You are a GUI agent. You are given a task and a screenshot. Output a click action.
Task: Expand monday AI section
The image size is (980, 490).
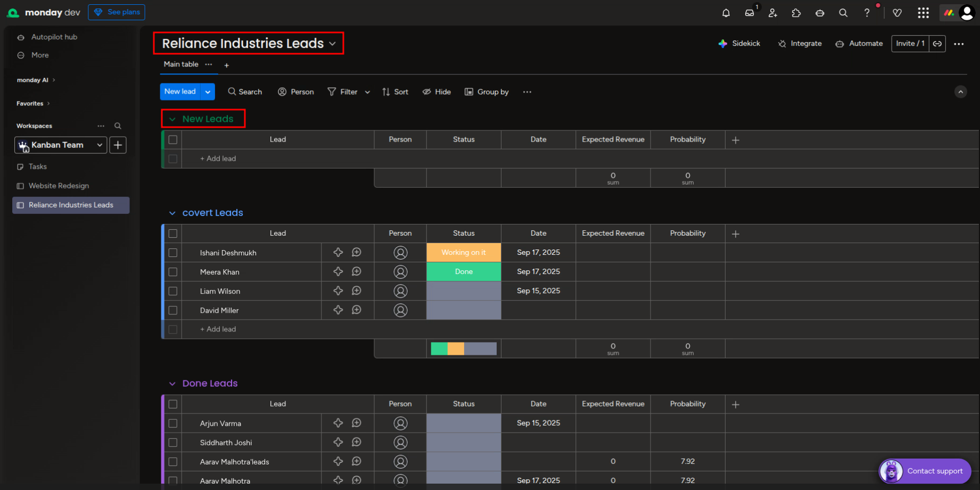[36, 80]
